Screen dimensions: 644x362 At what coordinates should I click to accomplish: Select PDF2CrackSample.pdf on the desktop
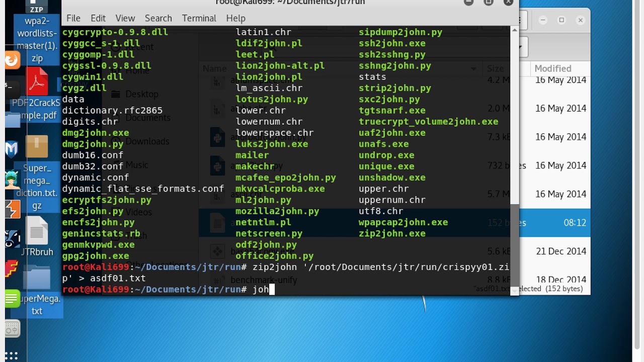(x=37, y=95)
